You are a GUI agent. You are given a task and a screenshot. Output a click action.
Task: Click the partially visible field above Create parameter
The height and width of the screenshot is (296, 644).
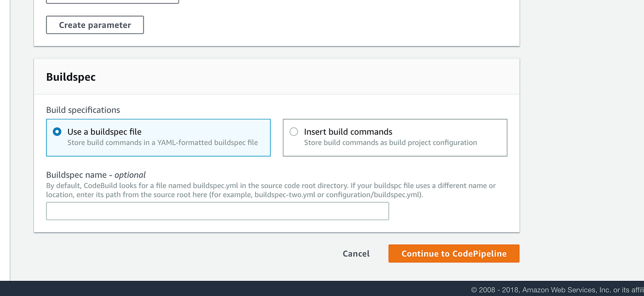click(112, 1)
